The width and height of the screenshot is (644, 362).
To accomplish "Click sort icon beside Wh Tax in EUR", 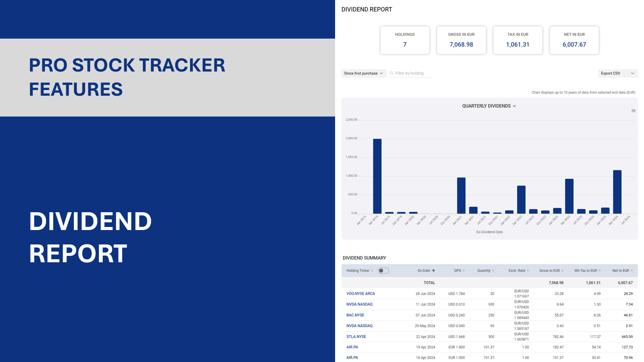I will coord(600,271).
